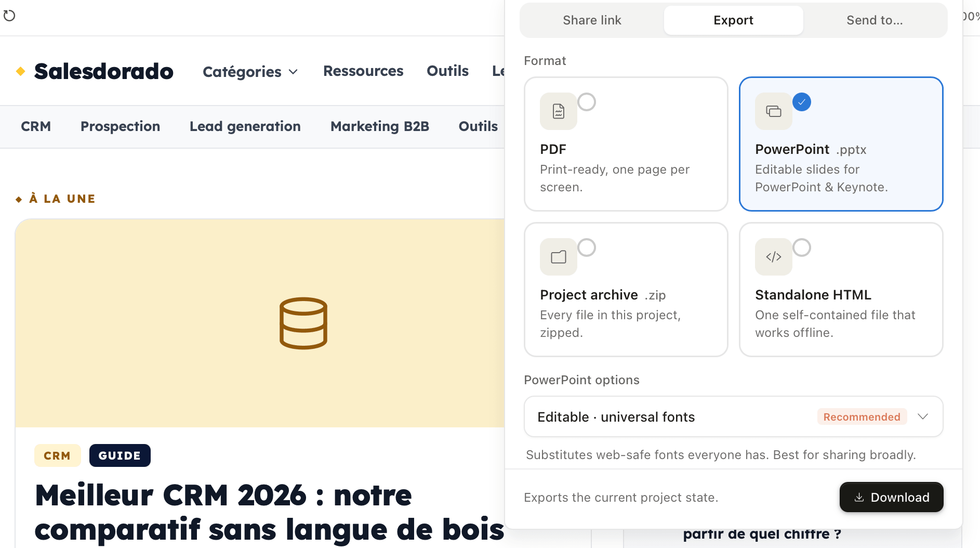The height and width of the screenshot is (548, 980).
Task: Click the PDF document format icon
Action: click(559, 111)
